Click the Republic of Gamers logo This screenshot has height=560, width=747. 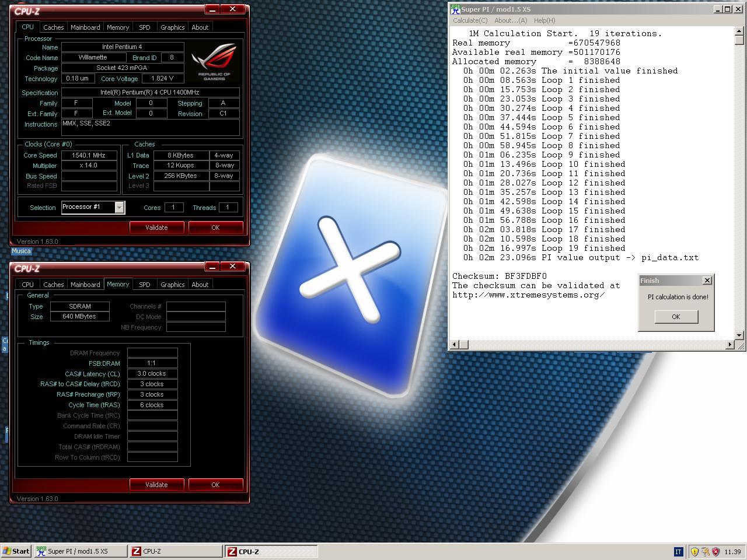point(214,61)
